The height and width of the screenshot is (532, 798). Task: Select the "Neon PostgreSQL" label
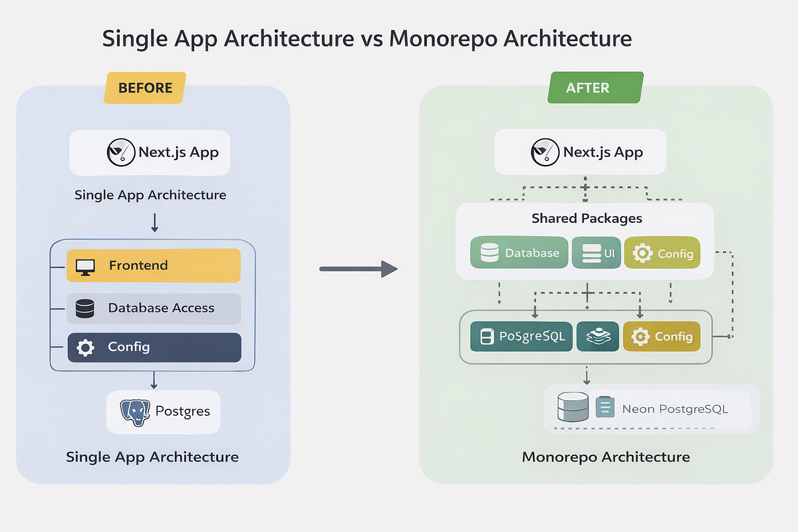pos(675,408)
